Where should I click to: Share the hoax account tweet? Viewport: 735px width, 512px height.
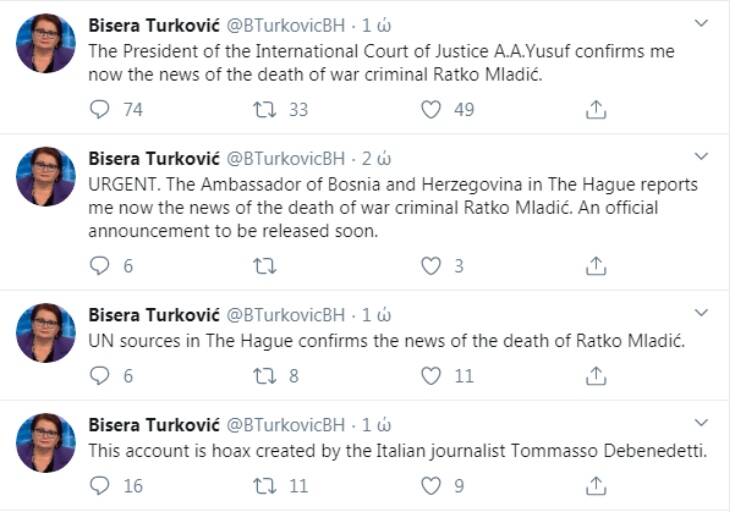pos(596,486)
